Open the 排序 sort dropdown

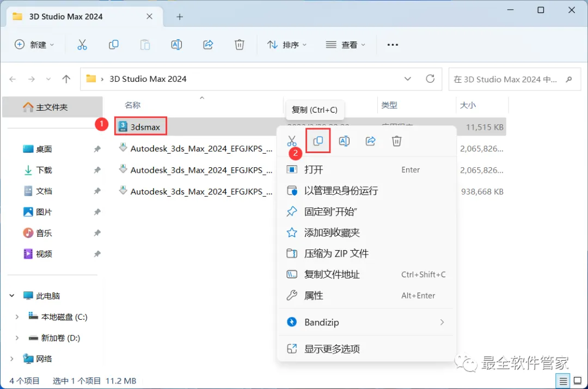[287, 45]
